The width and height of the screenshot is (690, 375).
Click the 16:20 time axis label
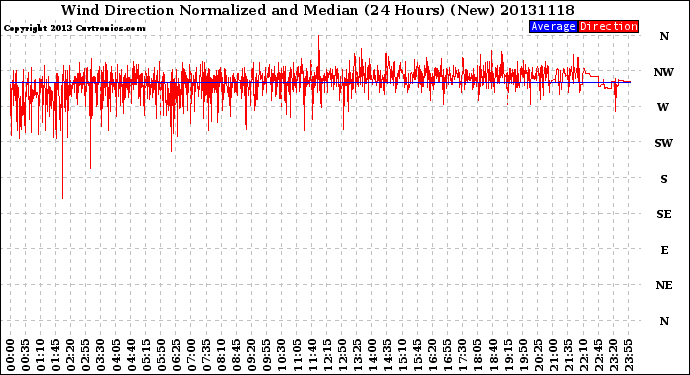433,355
